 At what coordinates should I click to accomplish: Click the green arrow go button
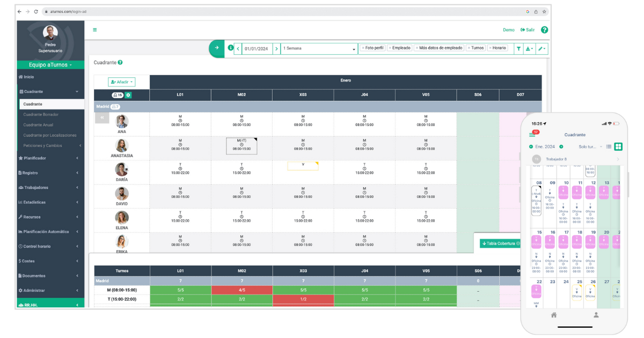coord(217,48)
